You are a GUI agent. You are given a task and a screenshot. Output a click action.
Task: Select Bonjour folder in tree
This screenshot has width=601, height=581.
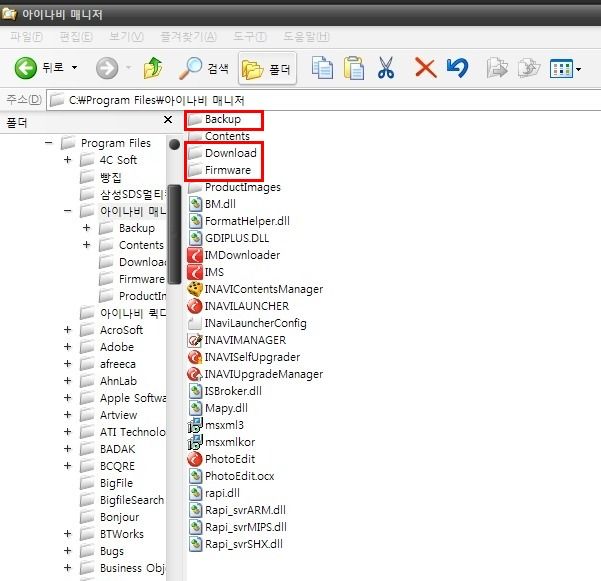[x=110, y=517]
